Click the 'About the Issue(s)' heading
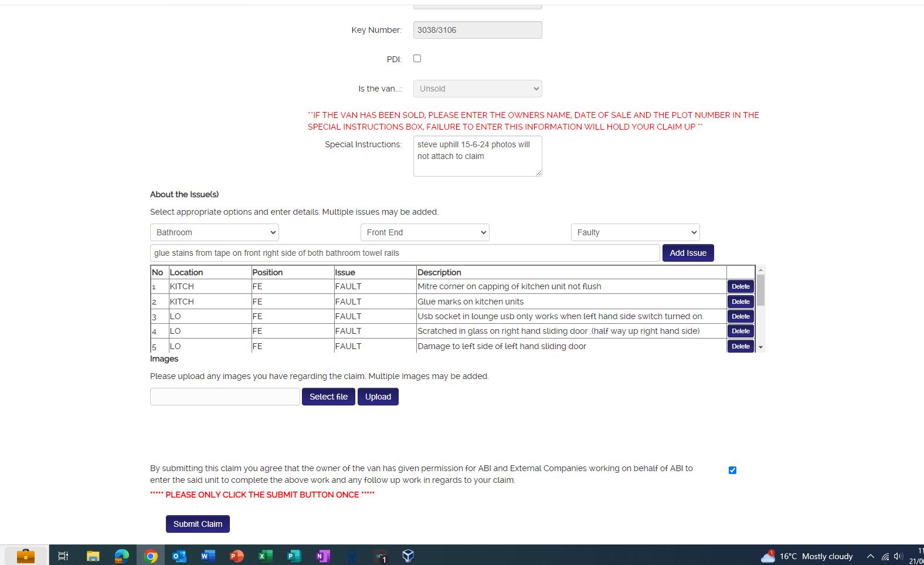This screenshot has width=924, height=565. tap(184, 194)
